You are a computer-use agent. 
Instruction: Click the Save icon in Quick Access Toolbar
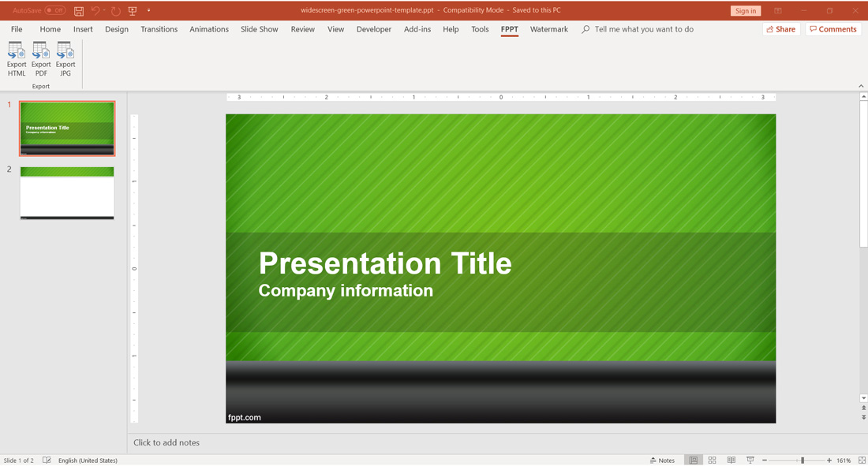coord(78,10)
